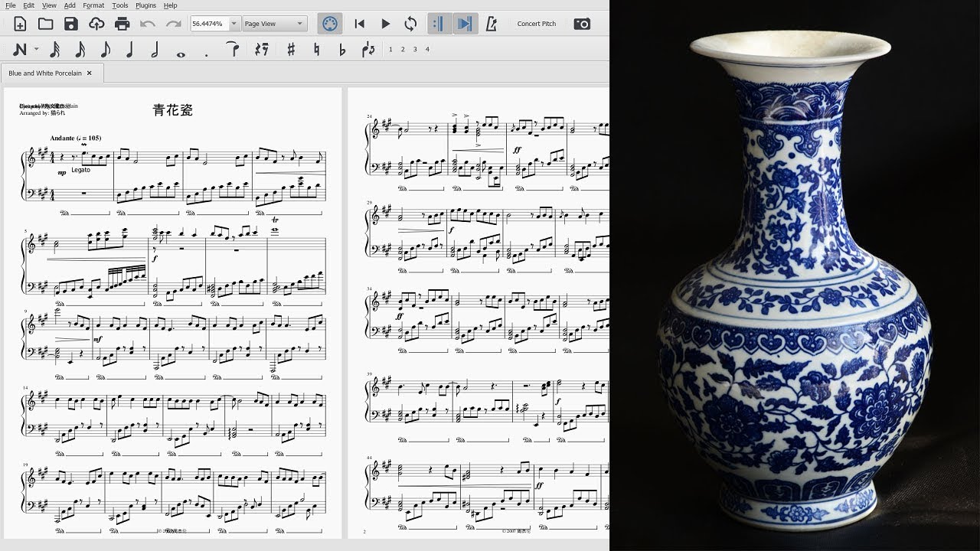
Task: Select voice 4
Action: point(427,50)
